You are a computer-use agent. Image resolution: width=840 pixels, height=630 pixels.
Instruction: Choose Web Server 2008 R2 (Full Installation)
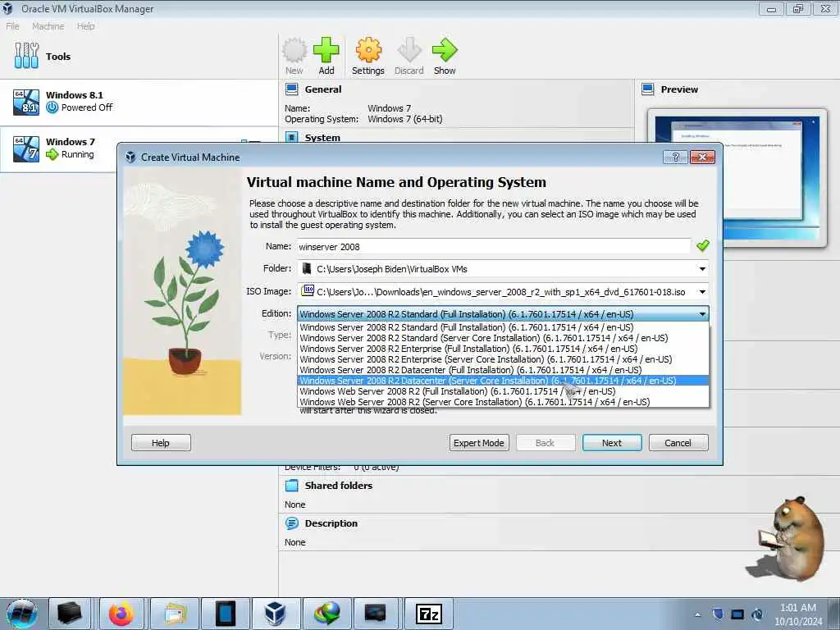click(503, 391)
